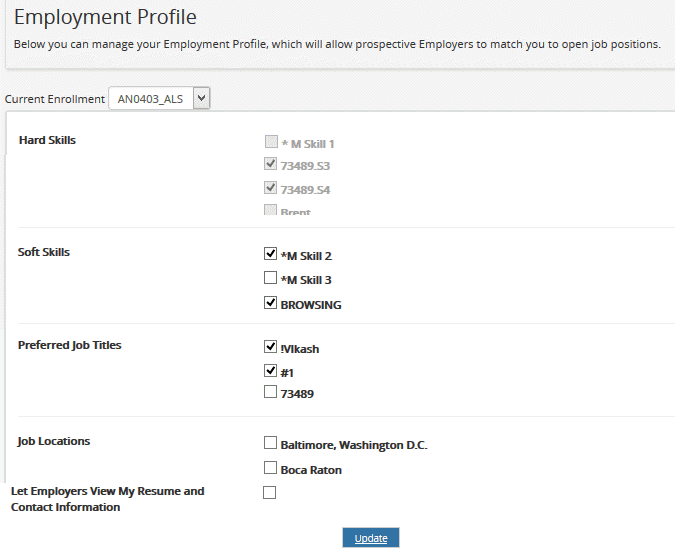Click the BROWSING label text
Viewport: 675px width, 560px height.
[x=311, y=305]
